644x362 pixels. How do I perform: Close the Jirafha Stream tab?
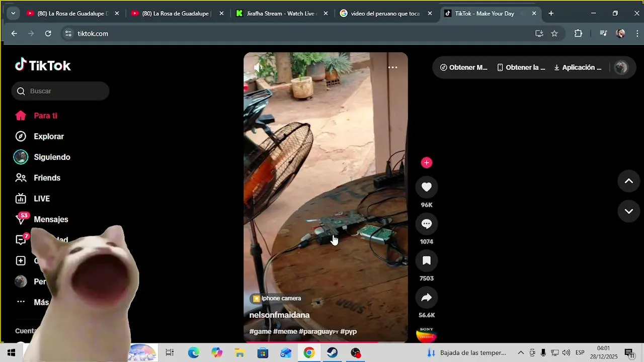(x=326, y=14)
